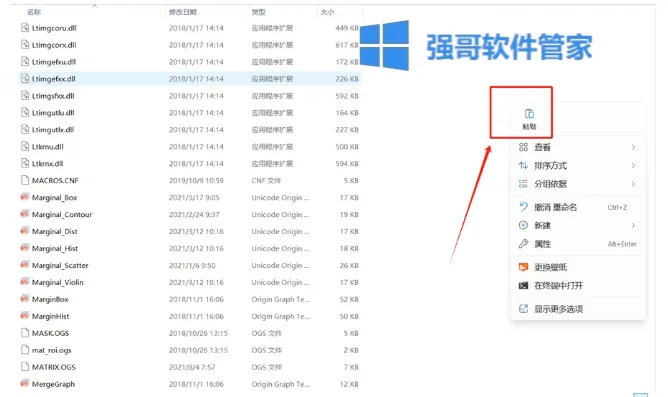Click the 查看 grid icon
668x397 pixels.
pos(523,147)
